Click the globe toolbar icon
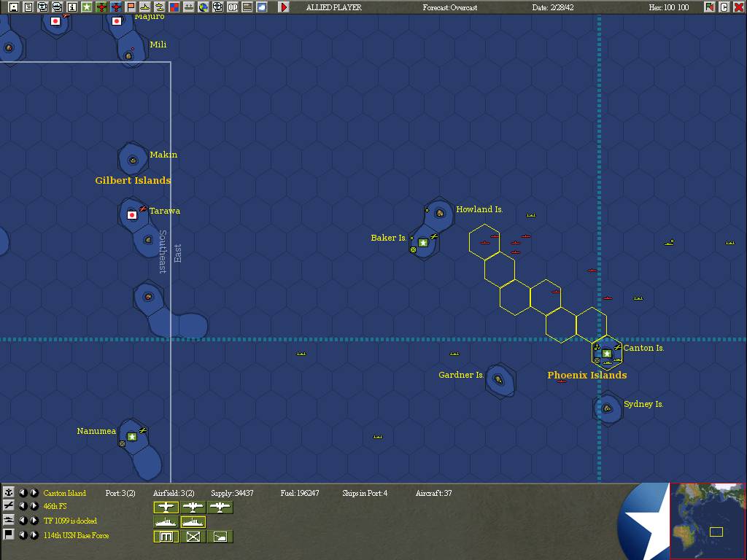The width and height of the screenshot is (747, 560). pyautogui.click(x=204, y=7)
